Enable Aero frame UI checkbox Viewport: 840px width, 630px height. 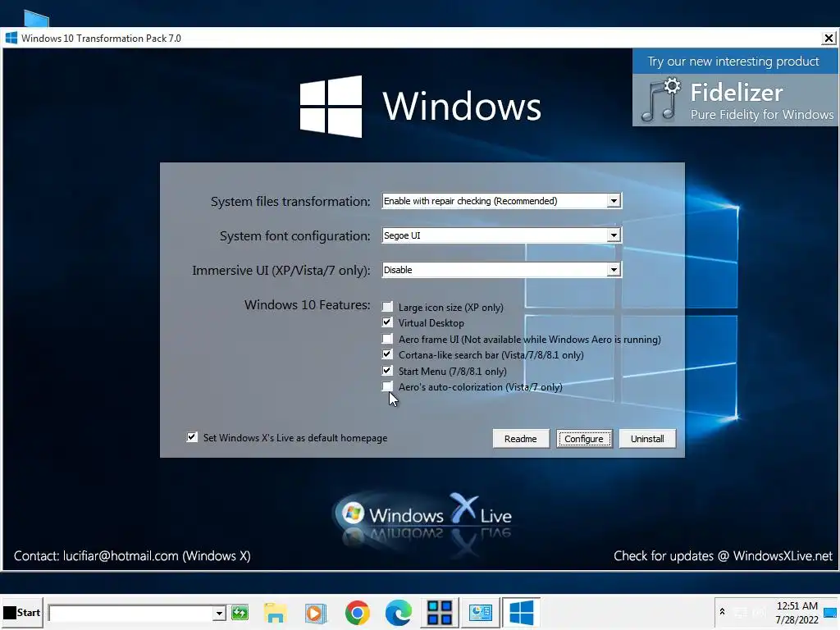(x=387, y=339)
